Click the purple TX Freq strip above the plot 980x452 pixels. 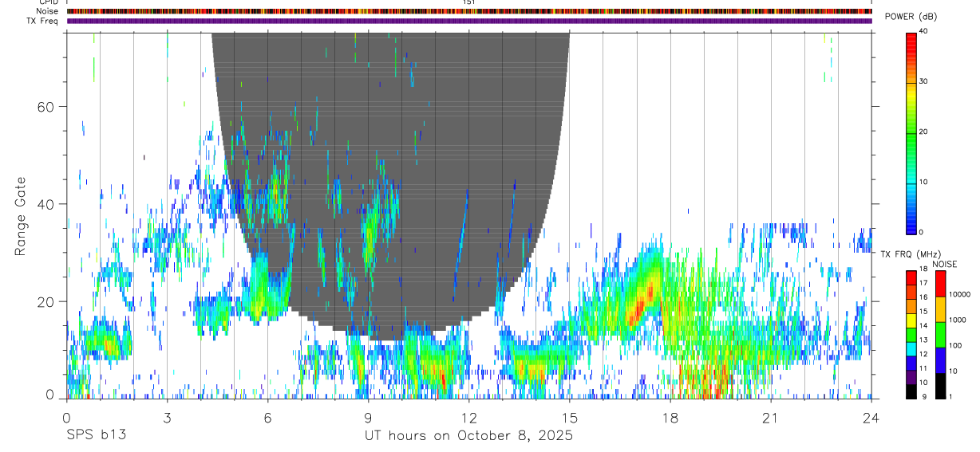tap(469, 21)
